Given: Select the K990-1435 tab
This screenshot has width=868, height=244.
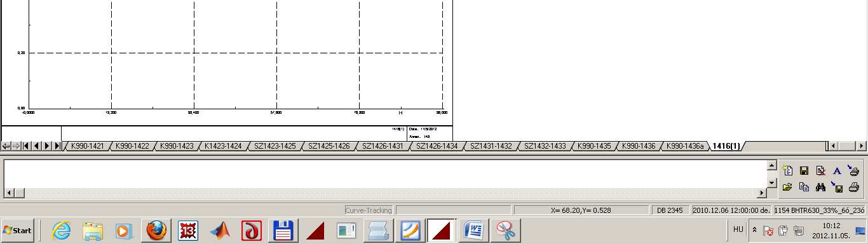Looking at the screenshot, I should (595, 146).
